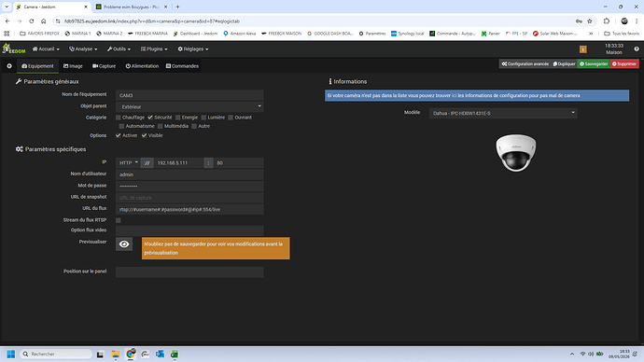Open the browser extensions puzzle icon
Image resolution: width=644 pixels, height=362 pixels.
[x=607, y=21]
